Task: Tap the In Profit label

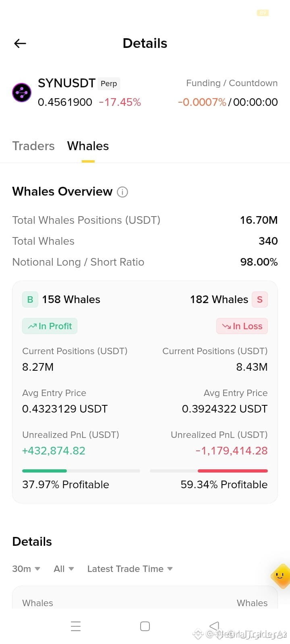Action: [x=50, y=326]
